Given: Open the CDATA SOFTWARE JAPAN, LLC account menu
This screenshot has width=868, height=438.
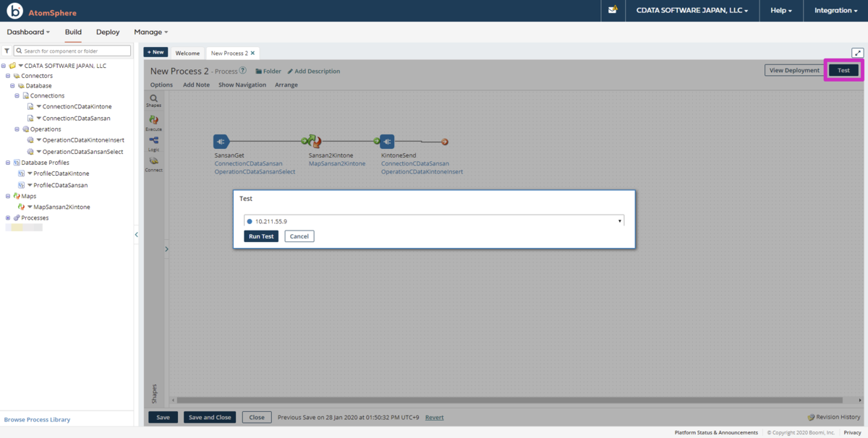Looking at the screenshot, I should click(692, 11).
